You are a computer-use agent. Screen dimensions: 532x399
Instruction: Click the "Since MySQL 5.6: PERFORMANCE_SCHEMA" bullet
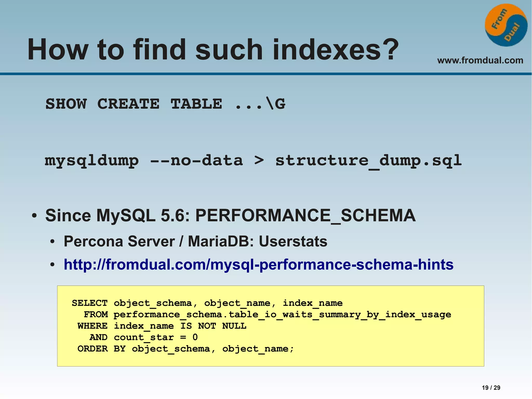[x=230, y=215]
